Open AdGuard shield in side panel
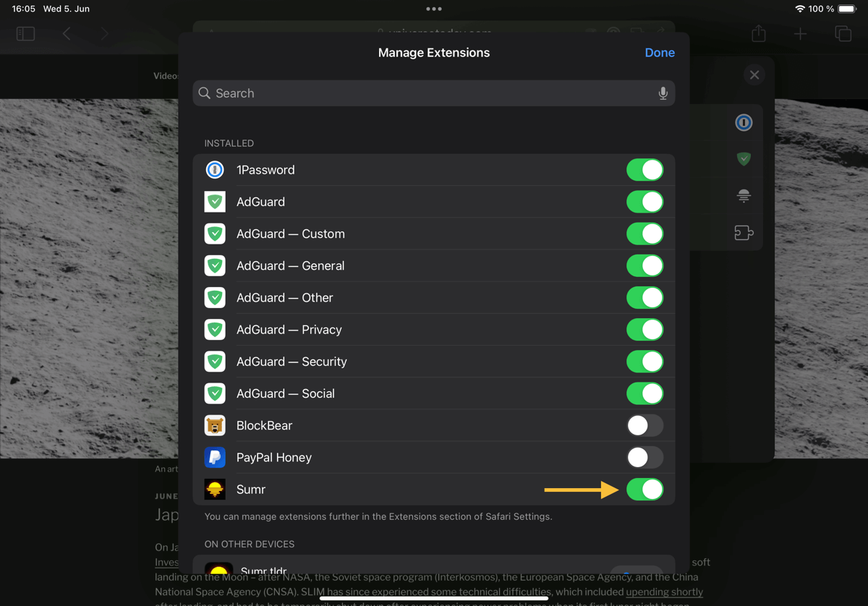 point(744,158)
